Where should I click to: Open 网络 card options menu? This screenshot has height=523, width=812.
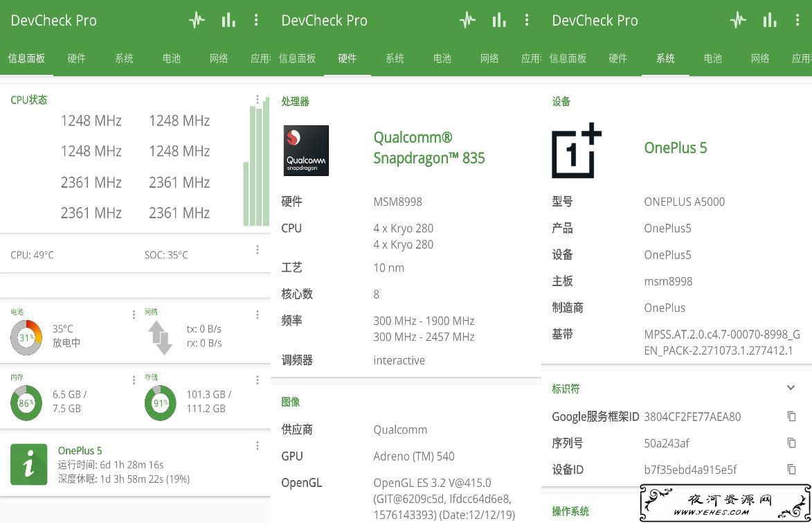(258, 314)
